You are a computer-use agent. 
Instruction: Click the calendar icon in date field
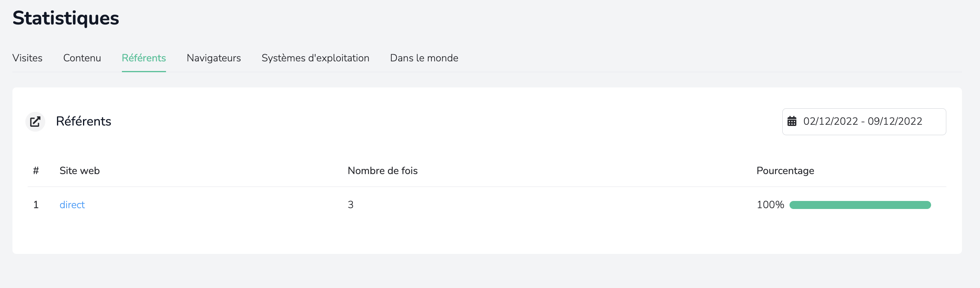[792, 121]
